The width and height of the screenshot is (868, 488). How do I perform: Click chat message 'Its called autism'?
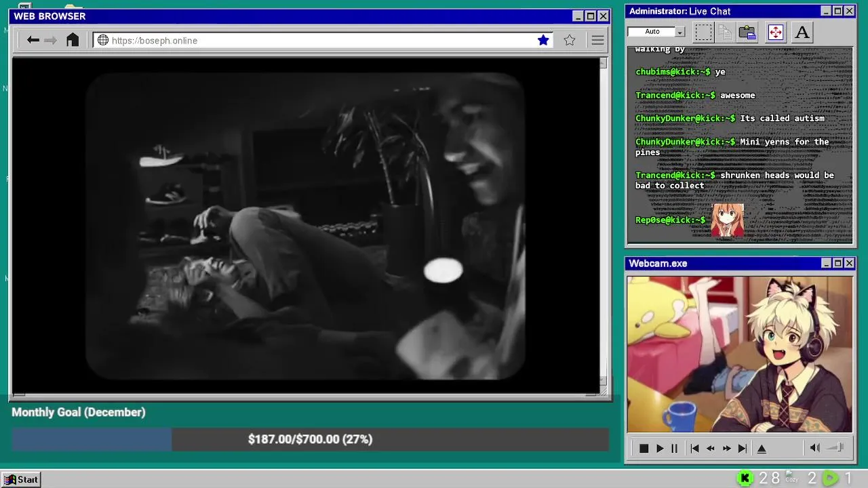click(782, 119)
